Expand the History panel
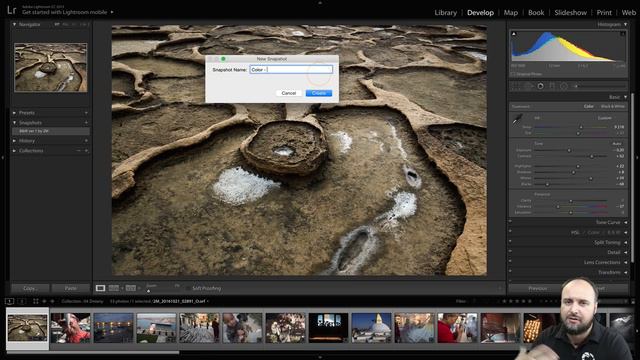This screenshot has height=360, width=640. (14, 141)
